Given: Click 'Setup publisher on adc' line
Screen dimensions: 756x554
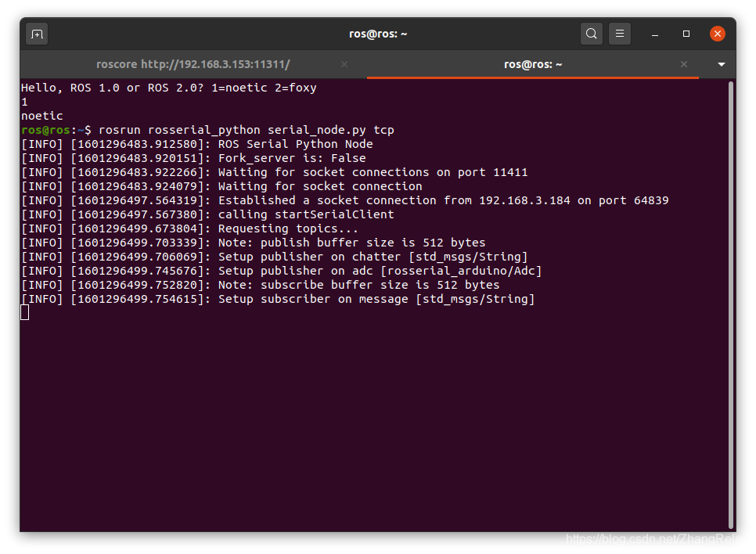Looking at the screenshot, I should point(282,271).
